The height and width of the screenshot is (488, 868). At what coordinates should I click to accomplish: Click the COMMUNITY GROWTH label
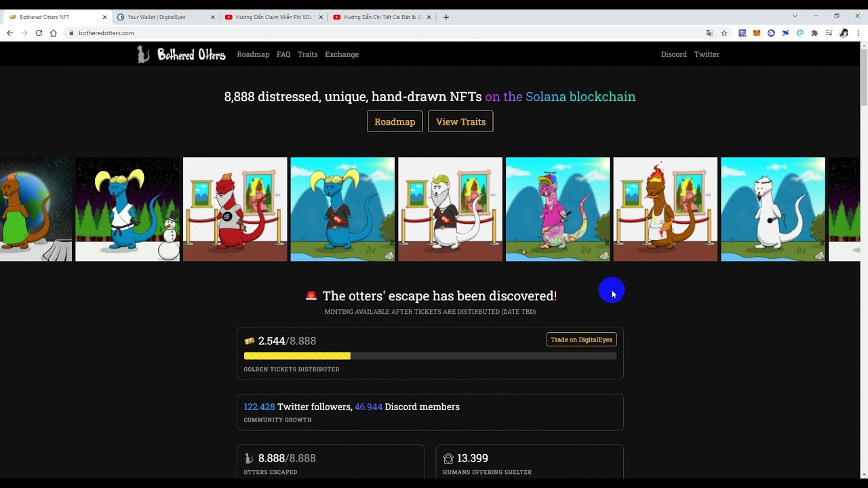(x=277, y=420)
